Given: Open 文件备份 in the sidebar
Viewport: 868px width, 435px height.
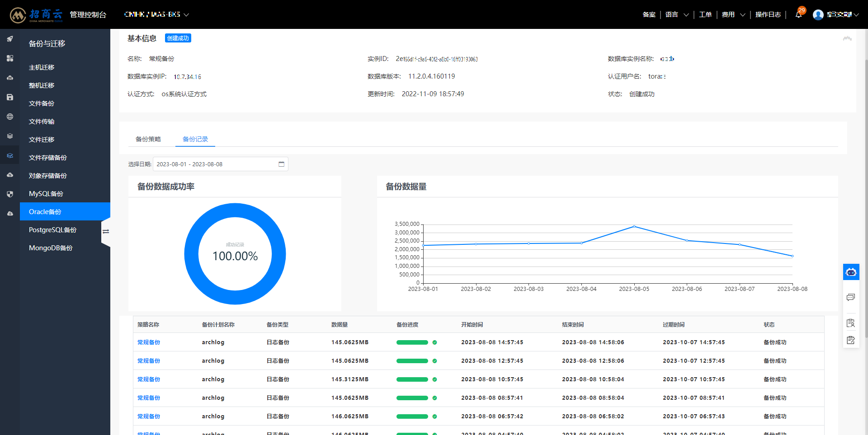Looking at the screenshot, I should click(42, 103).
